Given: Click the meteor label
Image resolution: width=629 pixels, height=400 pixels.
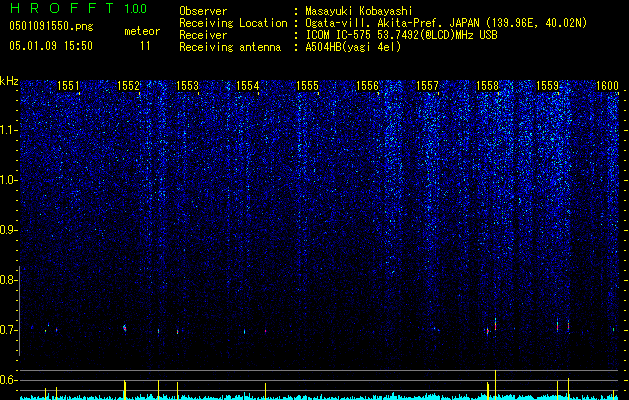Looking at the screenshot, I should coord(142,31).
